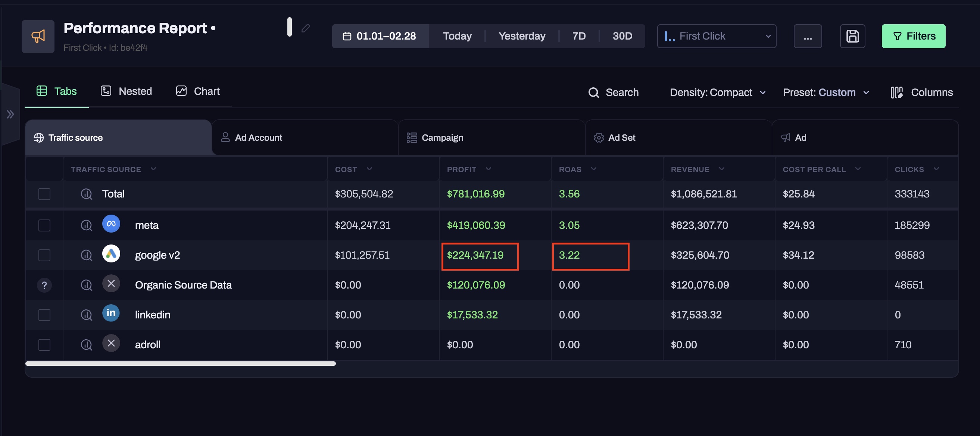Viewport: 980px width, 436px height.
Task: Open the Ad Set tab
Action: (678, 138)
